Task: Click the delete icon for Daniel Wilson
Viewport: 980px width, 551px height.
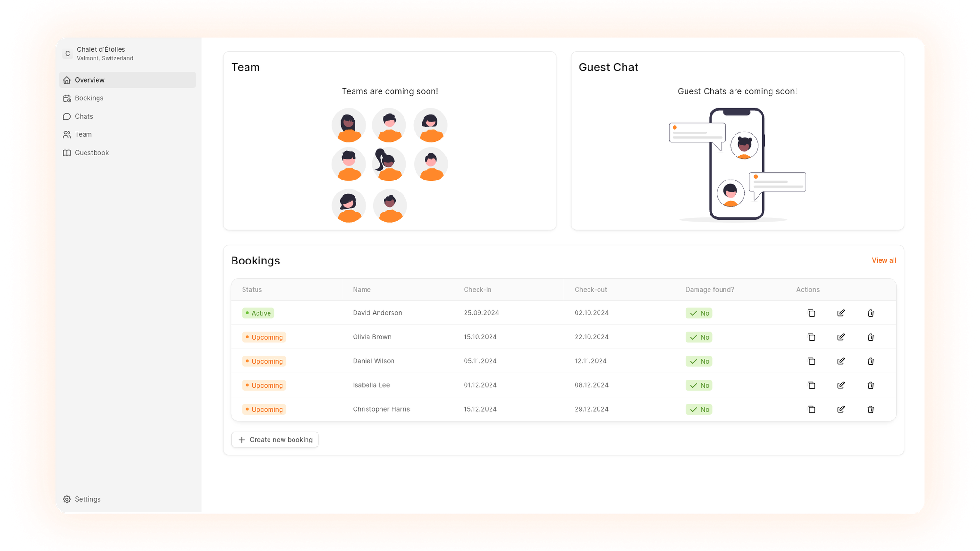Action: tap(870, 360)
